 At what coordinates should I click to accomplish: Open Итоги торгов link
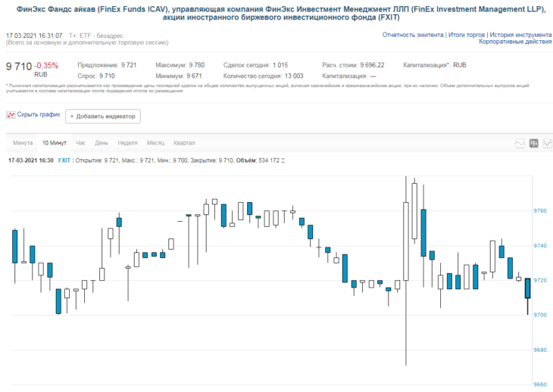coord(467,35)
